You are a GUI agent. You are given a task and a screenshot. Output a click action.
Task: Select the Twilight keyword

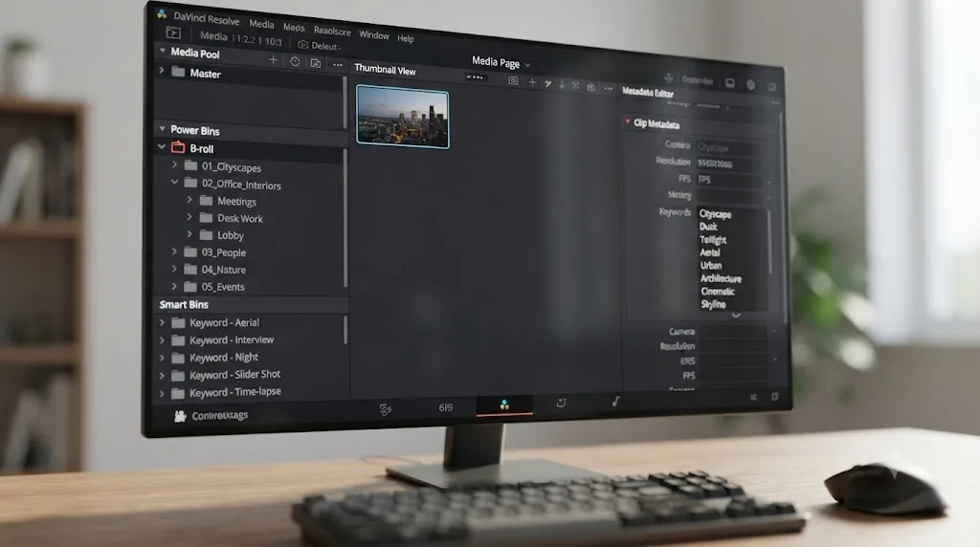click(x=713, y=240)
